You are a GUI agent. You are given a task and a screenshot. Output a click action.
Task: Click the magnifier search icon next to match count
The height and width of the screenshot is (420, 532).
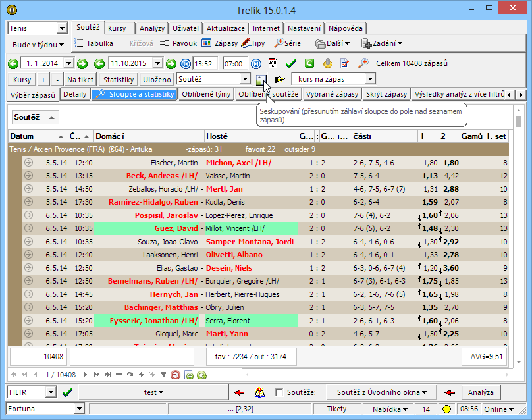tap(363, 64)
